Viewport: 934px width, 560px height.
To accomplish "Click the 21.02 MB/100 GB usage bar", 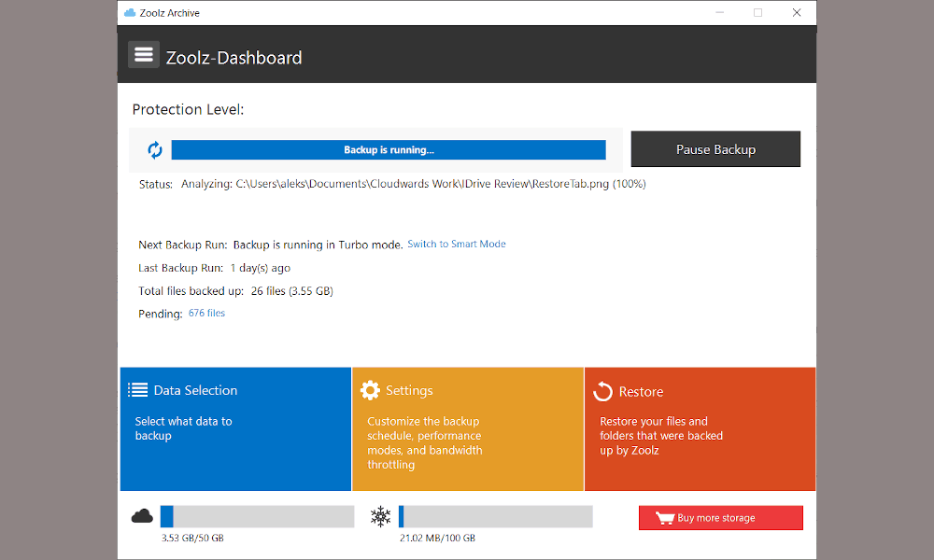I will (x=496, y=516).
